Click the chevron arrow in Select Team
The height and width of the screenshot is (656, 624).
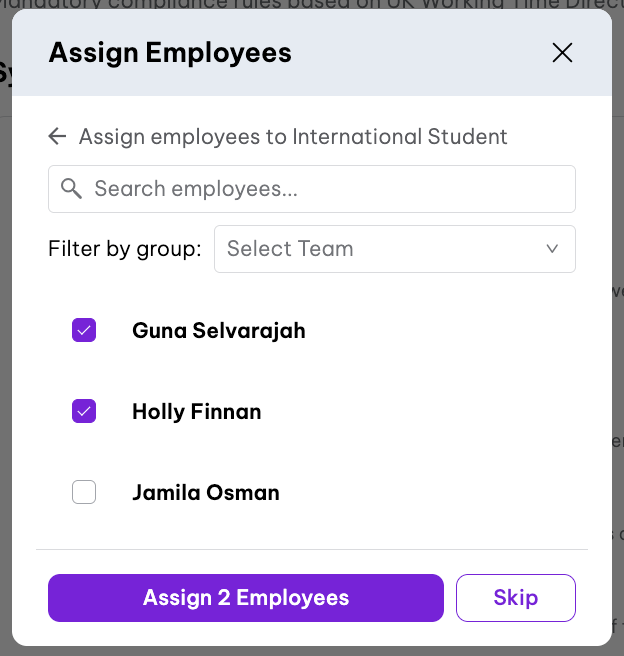click(x=552, y=249)
